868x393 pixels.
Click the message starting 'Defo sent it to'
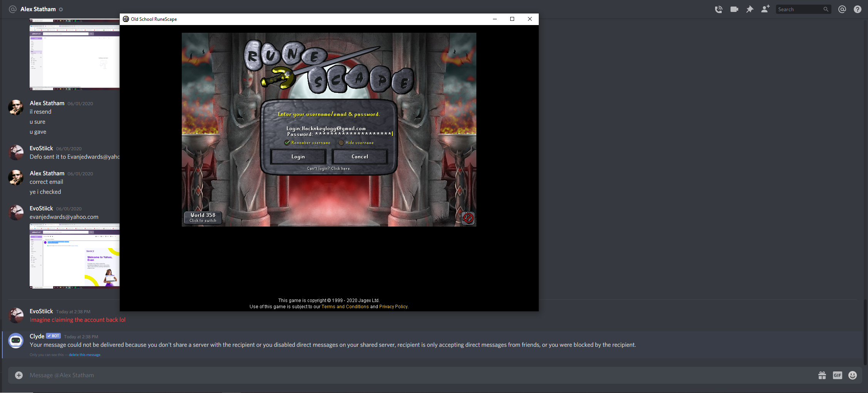[x=75, y=157]
